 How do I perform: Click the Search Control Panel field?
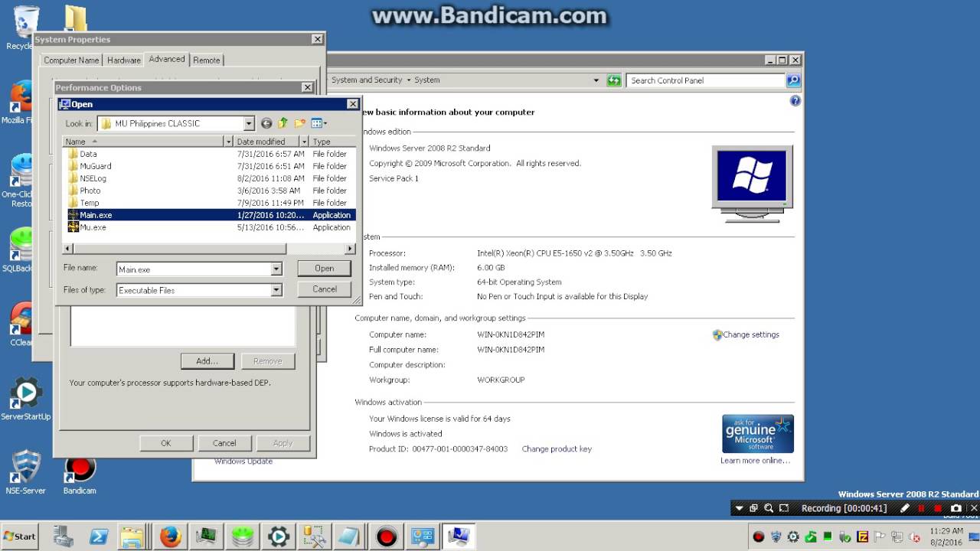705,80
